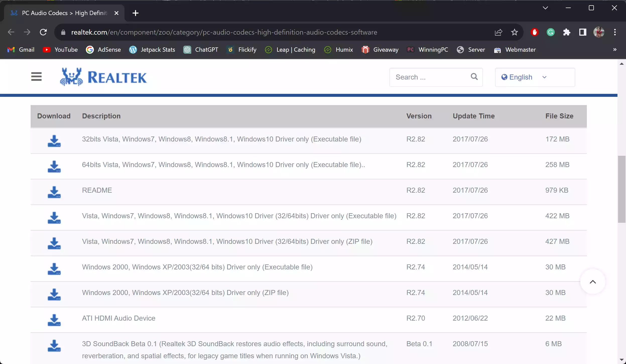The width and height of the screenshot is (626, 364).
Task: Click the search magnifier icon
Action: [x=474, y=77]
